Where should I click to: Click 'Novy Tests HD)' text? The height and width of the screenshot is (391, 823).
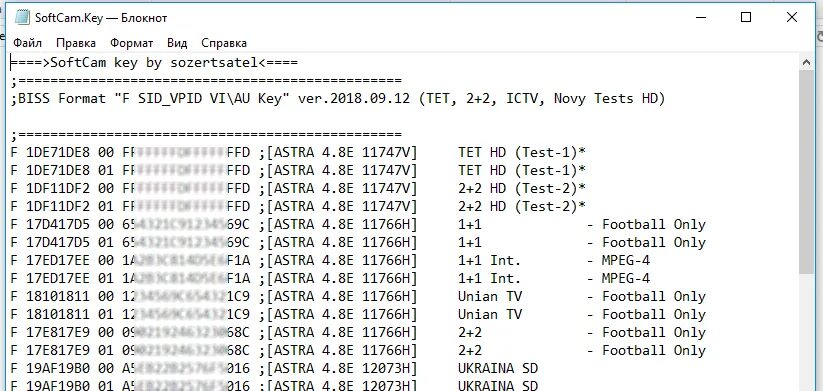coord(610,99)
